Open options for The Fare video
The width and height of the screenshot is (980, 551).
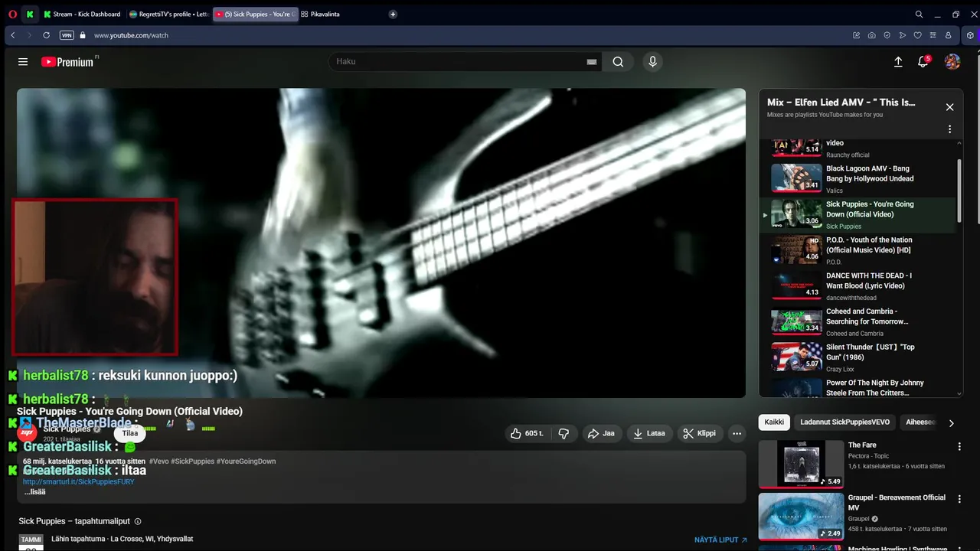coord(959,446)
